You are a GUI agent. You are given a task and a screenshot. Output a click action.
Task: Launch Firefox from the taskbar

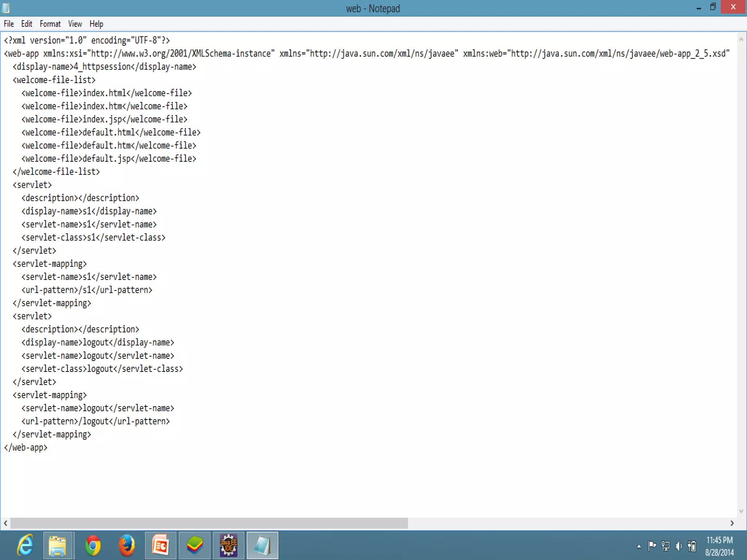coord(127,545)
